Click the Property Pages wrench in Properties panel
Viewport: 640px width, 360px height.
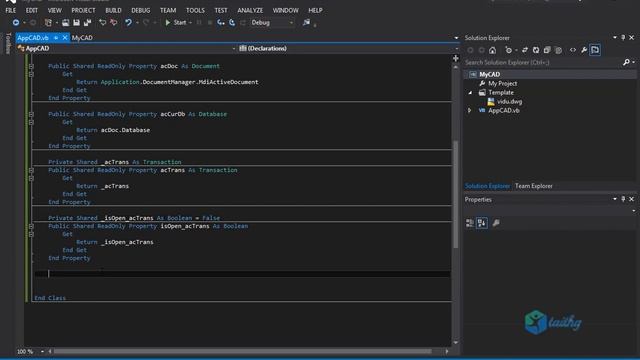tap(496, 223)
